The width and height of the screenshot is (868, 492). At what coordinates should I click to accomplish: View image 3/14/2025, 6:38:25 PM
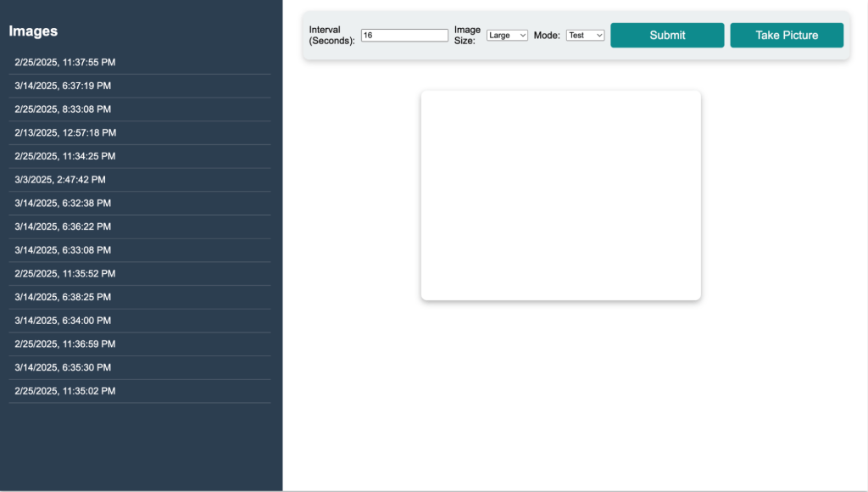[x=63, y=297]
